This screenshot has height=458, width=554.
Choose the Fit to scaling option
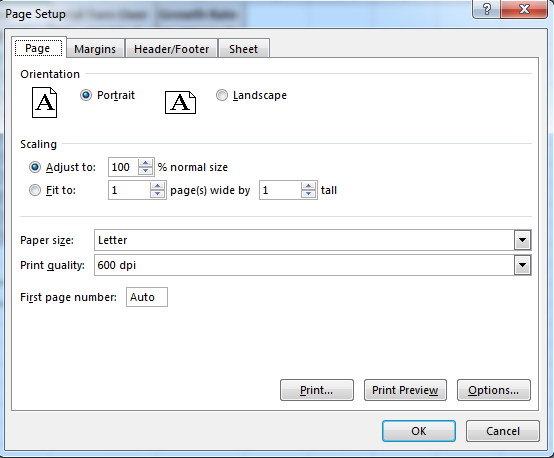coord(35,190)
